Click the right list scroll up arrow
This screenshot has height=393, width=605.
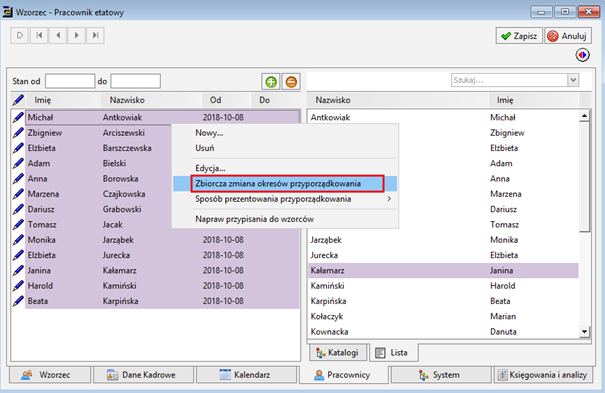click(x=585, y=116)
